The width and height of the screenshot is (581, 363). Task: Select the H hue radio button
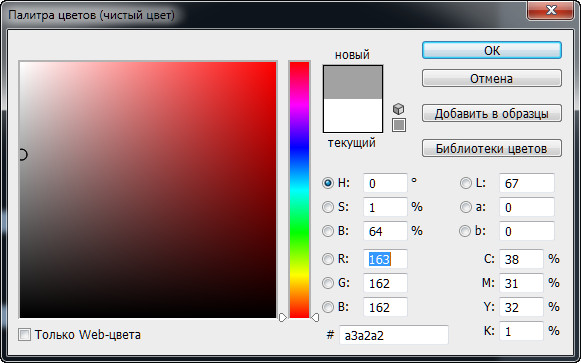328,183
